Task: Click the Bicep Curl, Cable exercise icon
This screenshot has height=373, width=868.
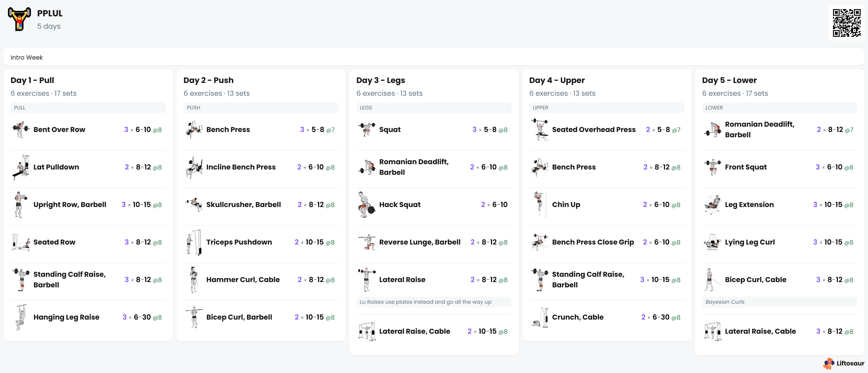Action: click(x=712, y=280)
